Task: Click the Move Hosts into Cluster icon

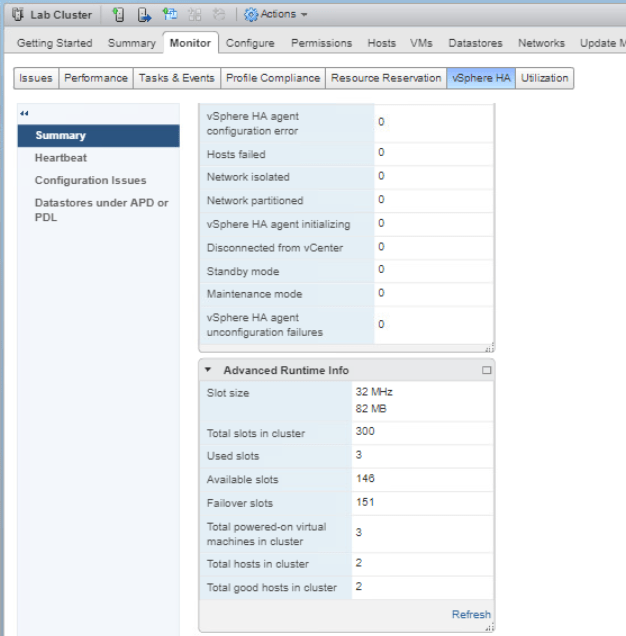Action: click(143, 15)
